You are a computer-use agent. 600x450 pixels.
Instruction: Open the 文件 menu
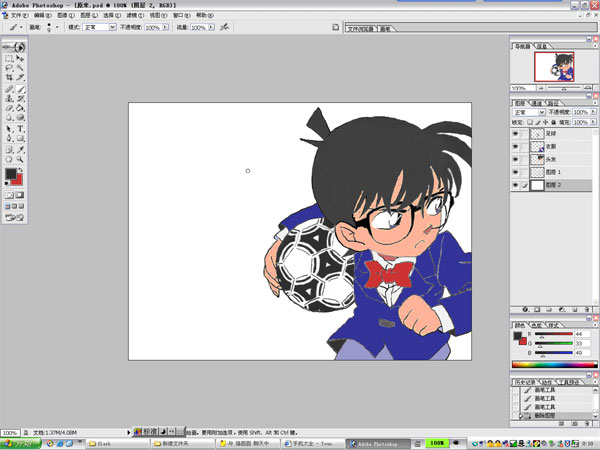click(19, 15)
